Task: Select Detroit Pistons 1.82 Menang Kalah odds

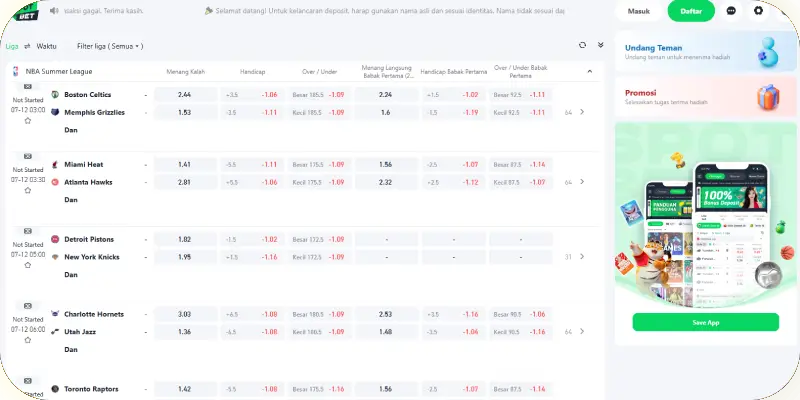Action: (185, 239)
